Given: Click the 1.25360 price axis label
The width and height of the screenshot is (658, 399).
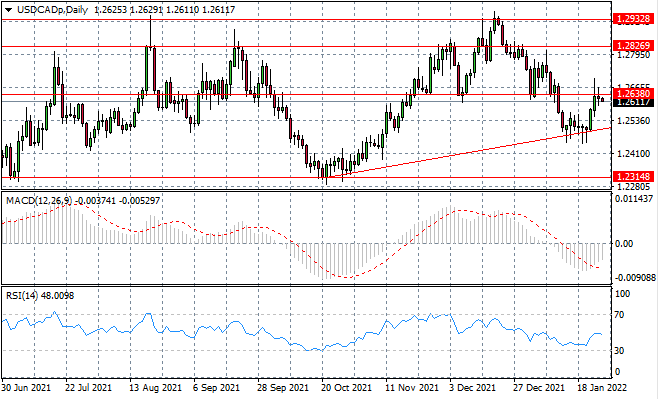Looking at the screenshot, I should point(634,121).
